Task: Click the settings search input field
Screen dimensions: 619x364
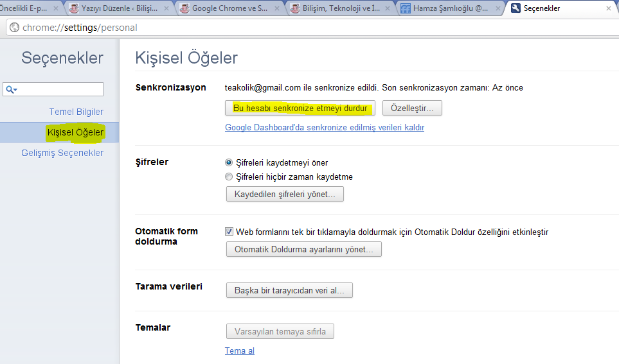Action: tap(53, 89)
